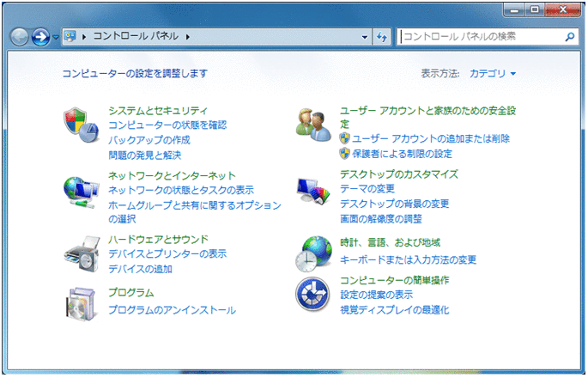Viewport: 588px width, 378px height.
Task: Open プログラムのアンインストール link
Action: (173, 310)
